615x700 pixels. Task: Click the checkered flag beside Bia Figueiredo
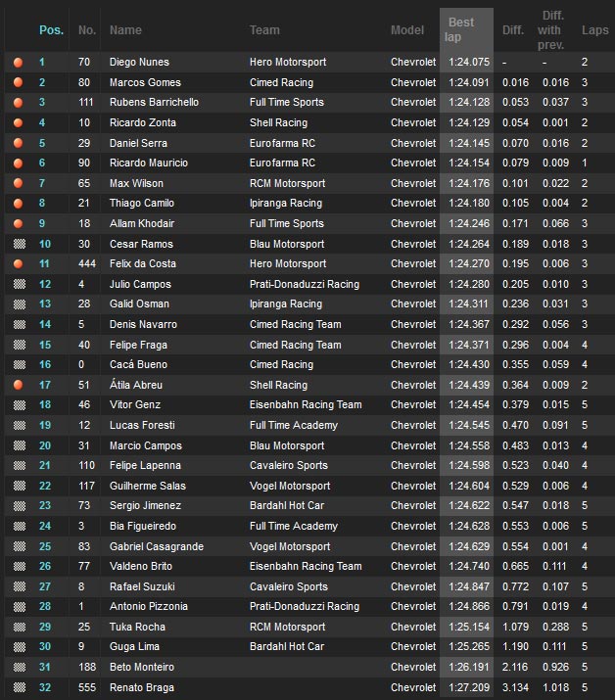point(20,526)
